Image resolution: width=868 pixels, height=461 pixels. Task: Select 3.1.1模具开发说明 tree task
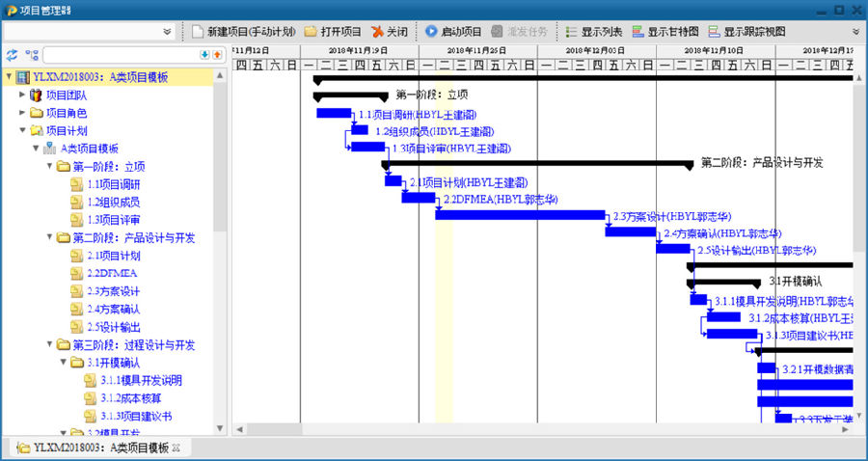141,380
